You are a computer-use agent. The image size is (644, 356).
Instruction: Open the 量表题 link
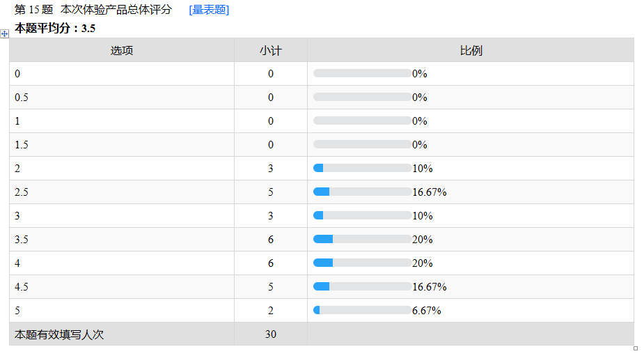click(209, 10)
